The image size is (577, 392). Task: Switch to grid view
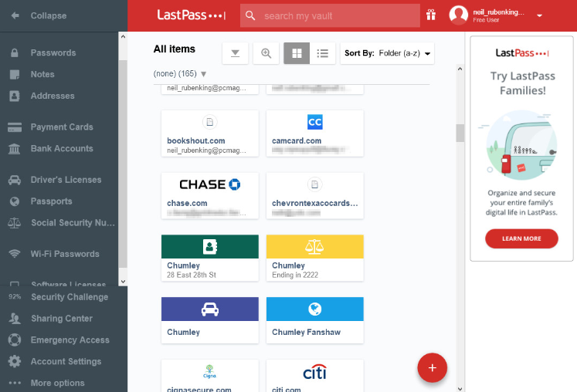pos(297,53)
